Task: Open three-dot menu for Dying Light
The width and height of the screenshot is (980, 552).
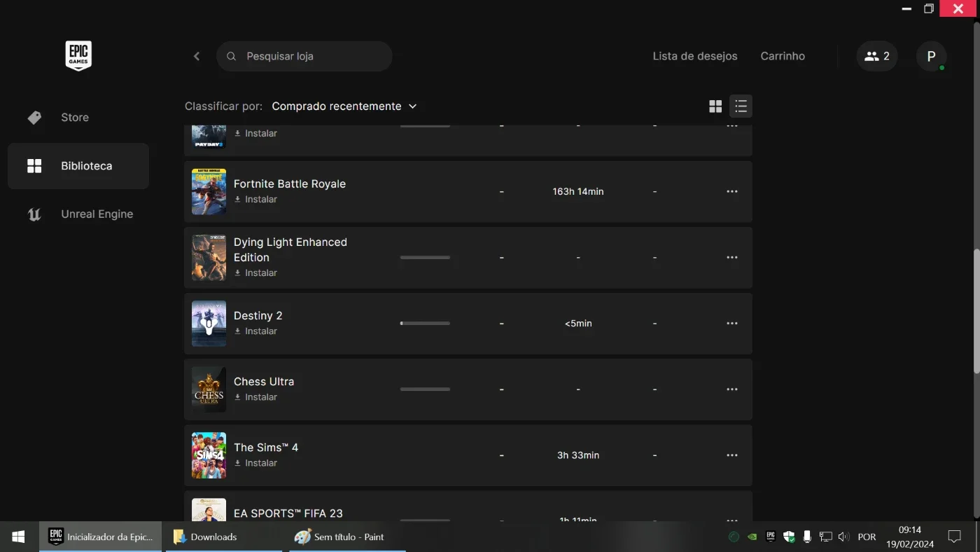Action: [732, 258]
